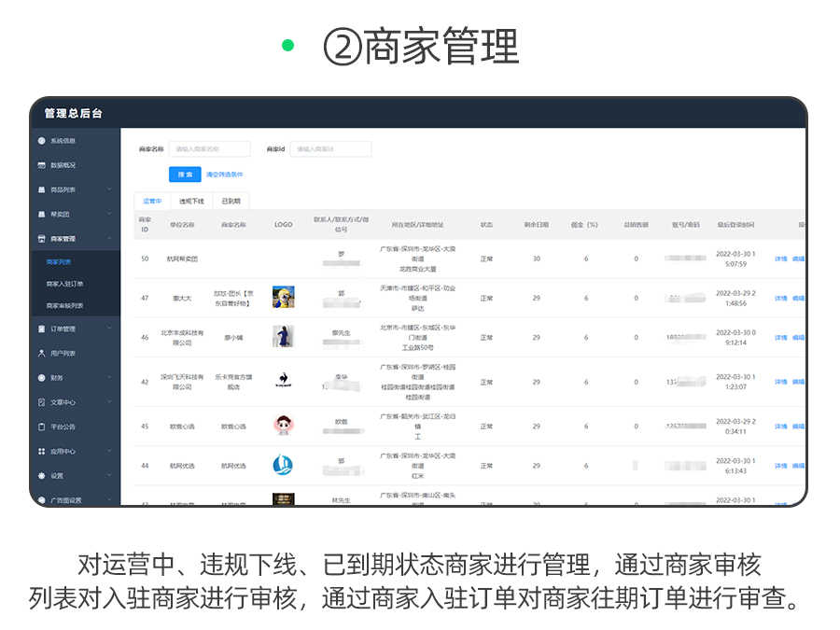This screenshot has height=630, width=840.
Task: Open 数据概况 via its sidebar icon
Action: (x=41, y=165)
